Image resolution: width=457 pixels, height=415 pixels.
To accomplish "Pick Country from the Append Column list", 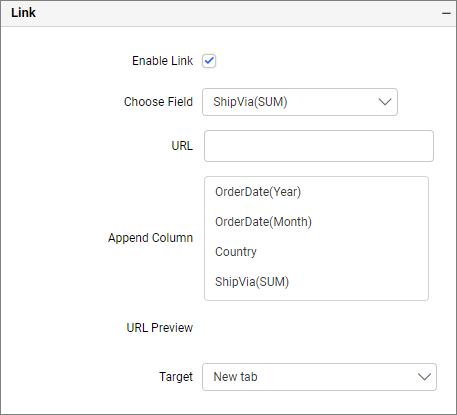I will click(236, 252).
